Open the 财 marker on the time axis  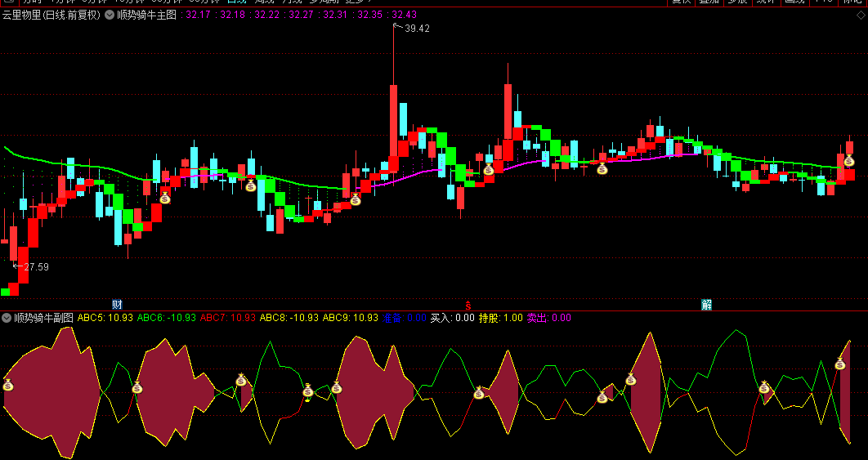coord(117,304)
